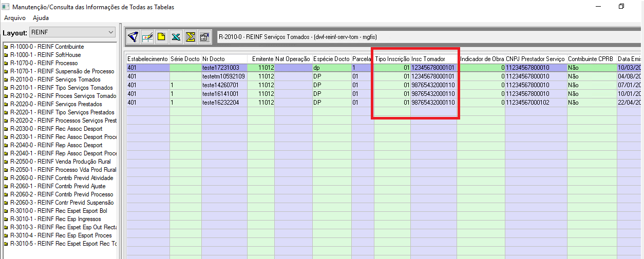Click the minimize window button
The width and height of the screenshot is (644, 259).
598,7
